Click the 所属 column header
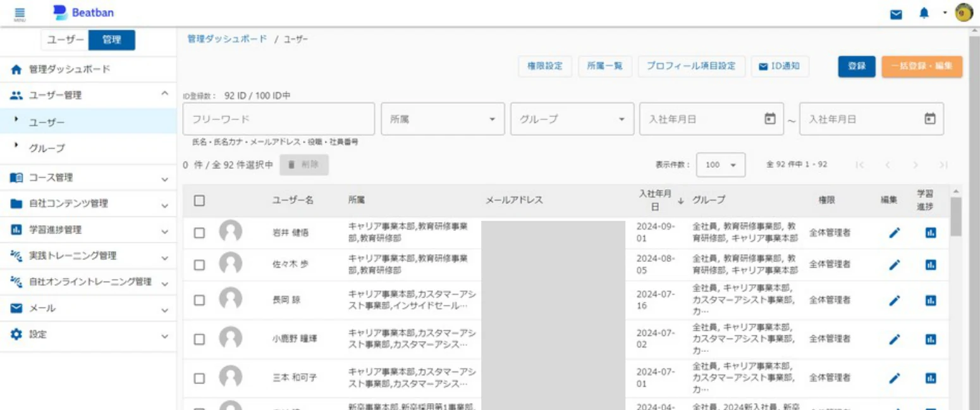Viewport: 980px width, 410px height. (357, 201)
